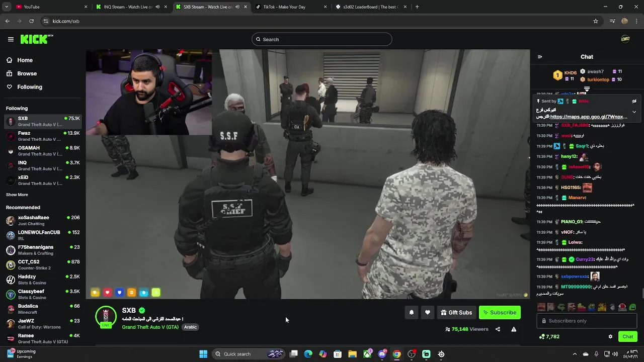Open the user avatar menu at top right
Viewport: 644px width, 362px height.
(625, 39)
